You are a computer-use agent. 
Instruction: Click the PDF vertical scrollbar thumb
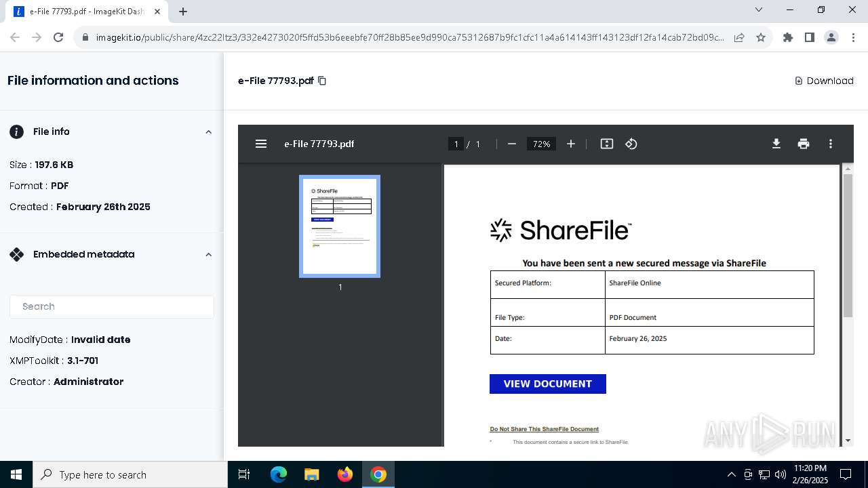coord(847,245)
